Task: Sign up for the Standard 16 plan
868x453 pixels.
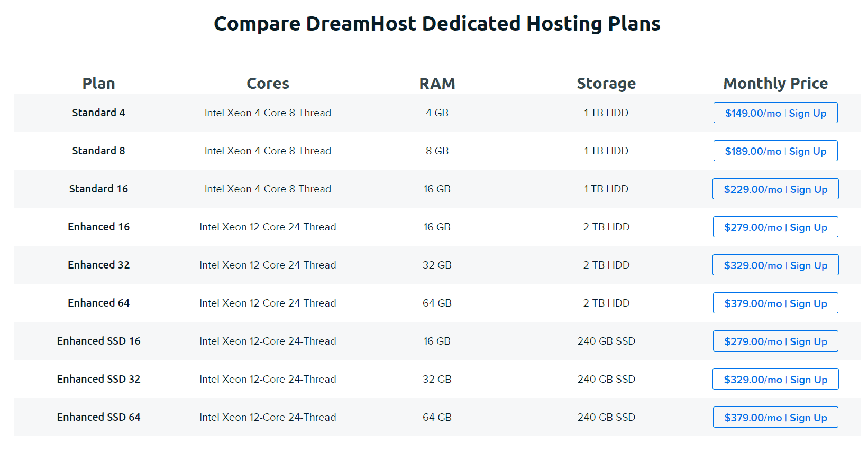Action: (775, 189)
